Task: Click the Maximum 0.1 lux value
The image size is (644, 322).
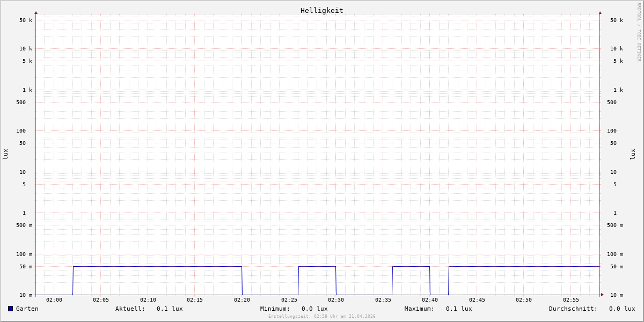Action: pyautogui.click(x=459, y=309)
